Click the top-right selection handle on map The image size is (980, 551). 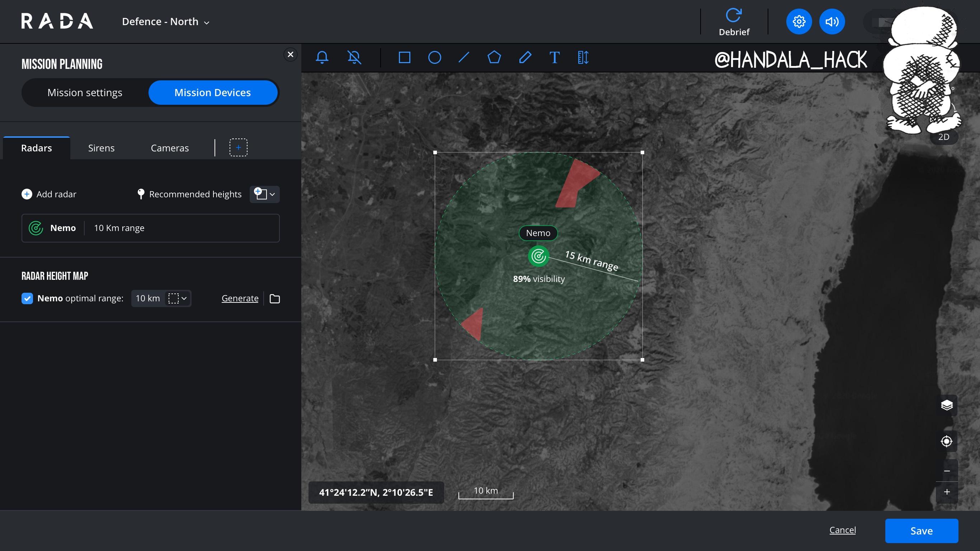pos(642,152)
